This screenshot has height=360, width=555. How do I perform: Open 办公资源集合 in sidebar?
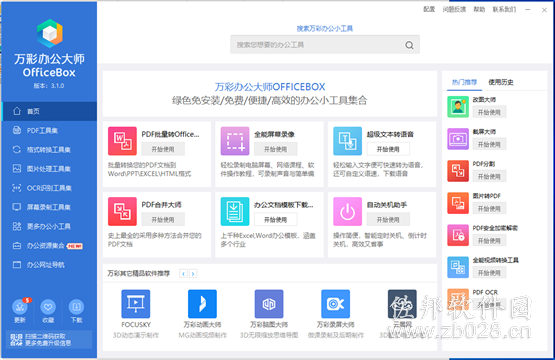pyautogui.click(x=49, y=245)
